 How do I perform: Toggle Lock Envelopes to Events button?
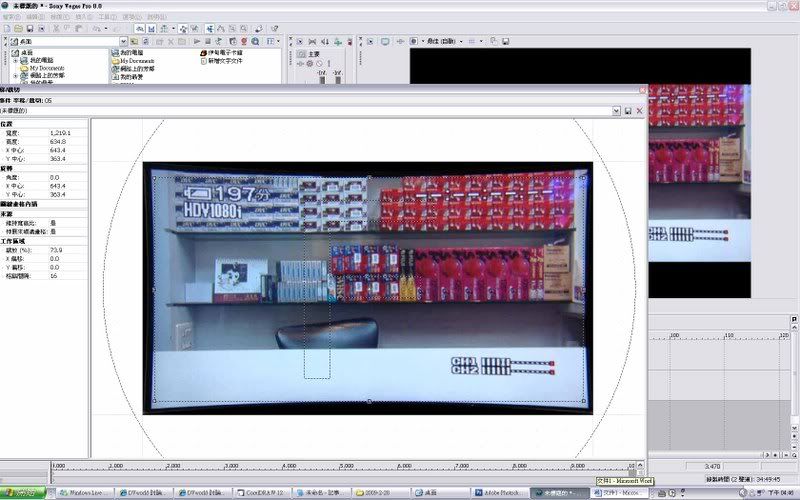click(x=183, y=29)
